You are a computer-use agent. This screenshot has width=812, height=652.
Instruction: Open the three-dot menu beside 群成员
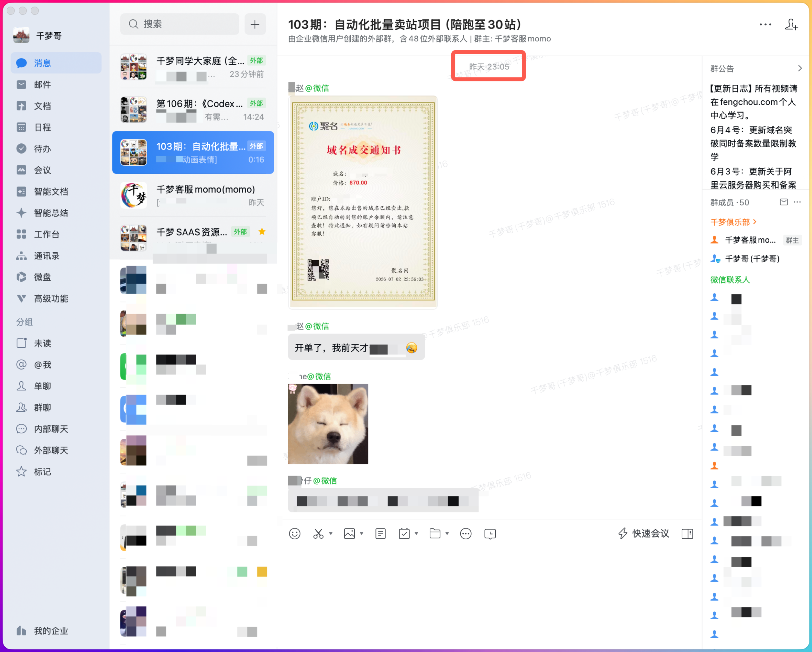tap(797, 202)
